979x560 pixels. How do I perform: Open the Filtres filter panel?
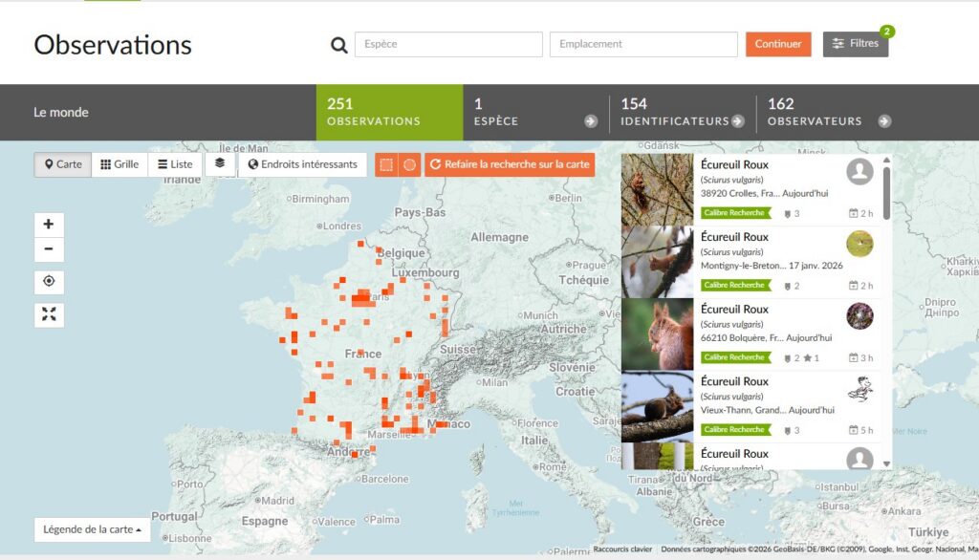(x=855, y=44)
